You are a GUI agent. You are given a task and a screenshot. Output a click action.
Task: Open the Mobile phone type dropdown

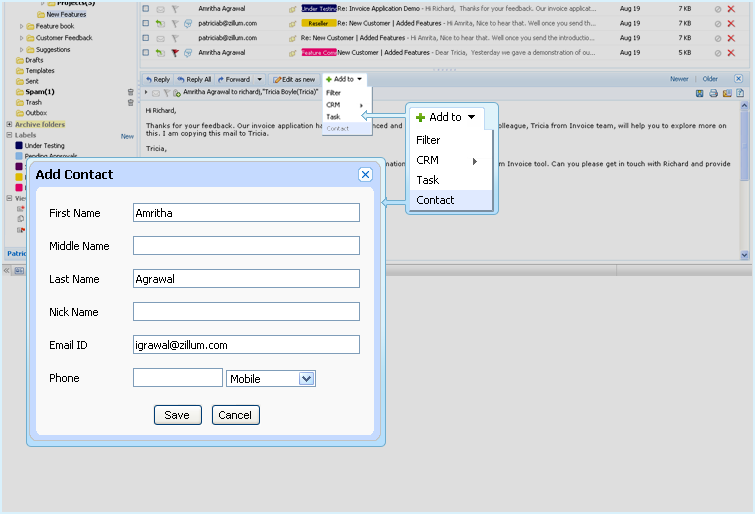click(307, 378)
